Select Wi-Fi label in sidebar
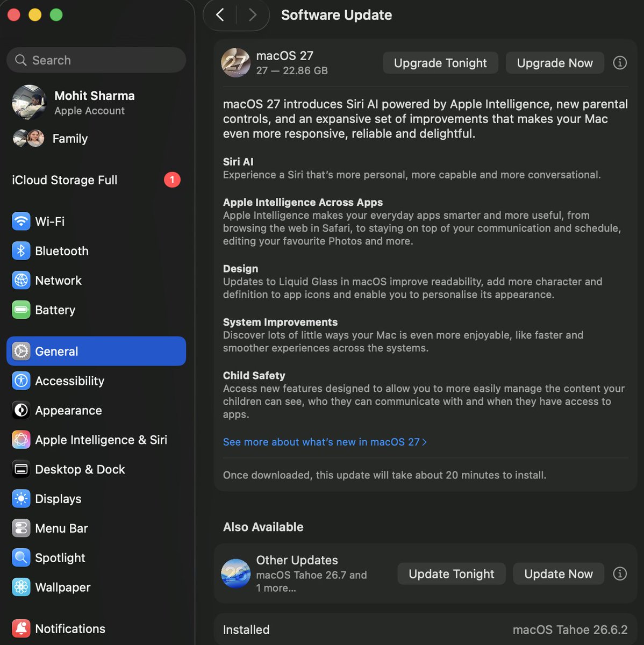The width and height of the screenshot is (644, 645). coord(50,221)
